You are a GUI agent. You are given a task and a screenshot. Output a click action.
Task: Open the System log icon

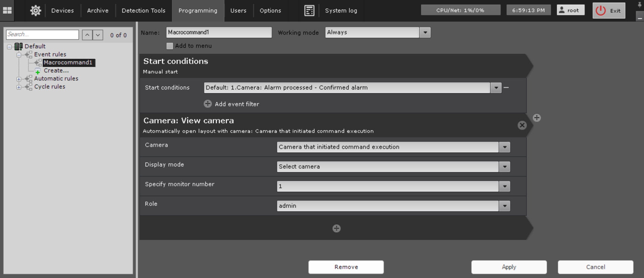[309, 10]
